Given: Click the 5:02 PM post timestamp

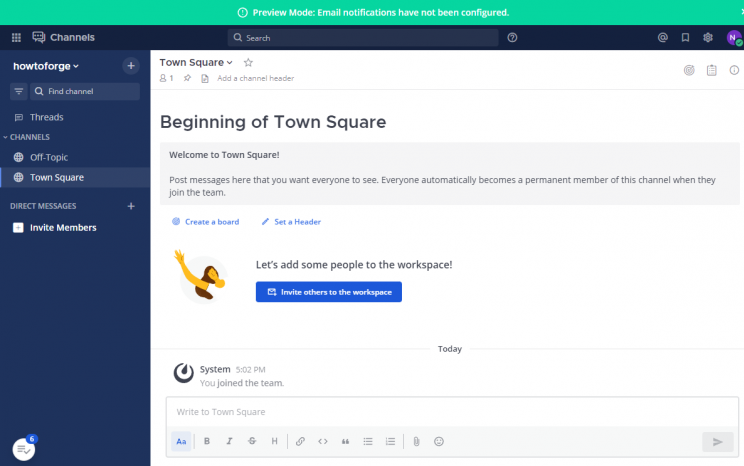Looking at the screenshot, I should (x=251, y=370).
